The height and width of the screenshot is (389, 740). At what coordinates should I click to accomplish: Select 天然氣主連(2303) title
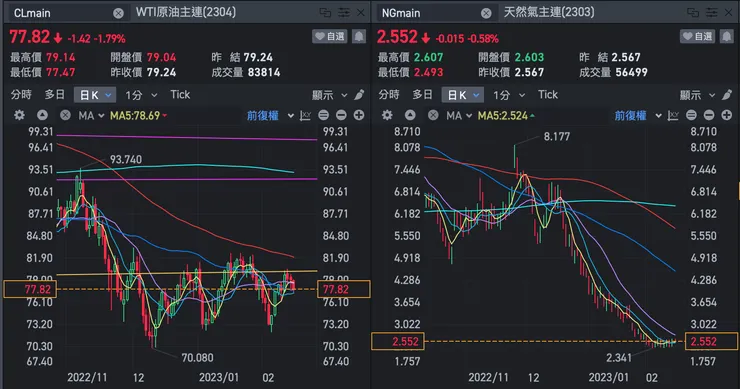click(549, 12)
